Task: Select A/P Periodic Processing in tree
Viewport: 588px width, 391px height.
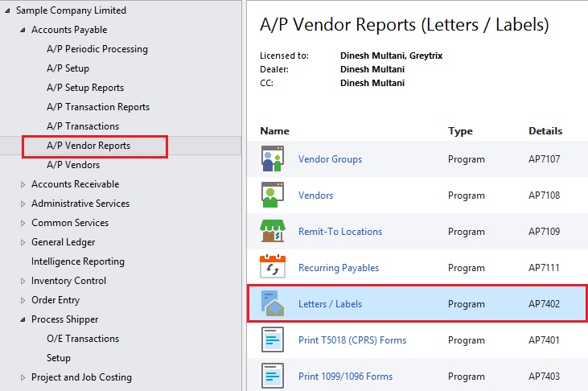Action: pos(97,49)
